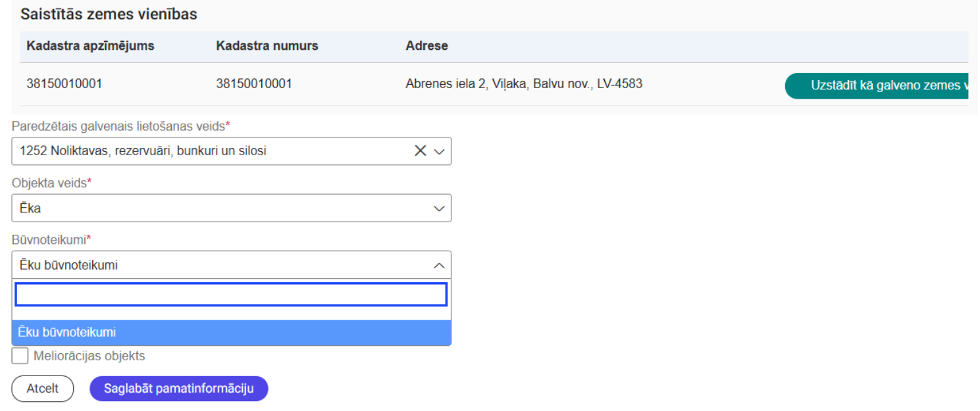Clear the selected lietošanas veids value
Image resolution: width=980 pixels, height=411 pixels.
pos(420,151)
